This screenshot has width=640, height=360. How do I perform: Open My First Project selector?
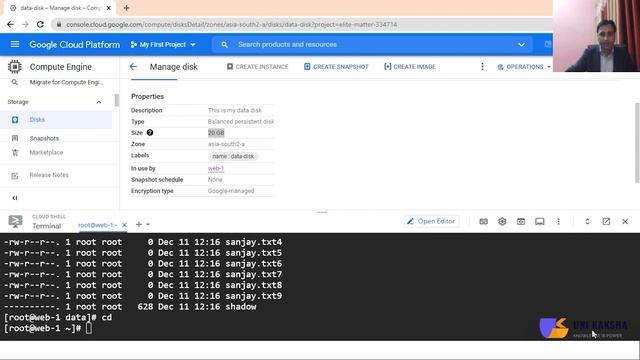pos(163,44)
